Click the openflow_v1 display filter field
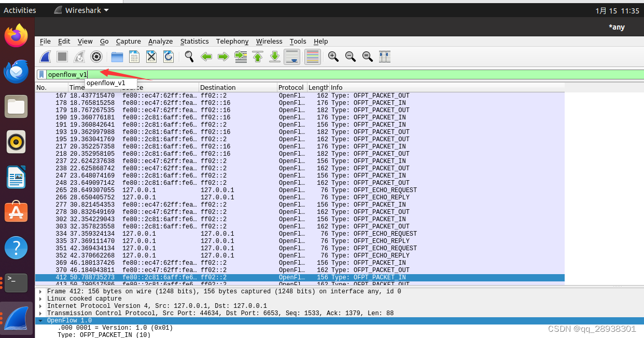Screen dimensions: 644x338 pyautogui.click(x=344, y=75)
